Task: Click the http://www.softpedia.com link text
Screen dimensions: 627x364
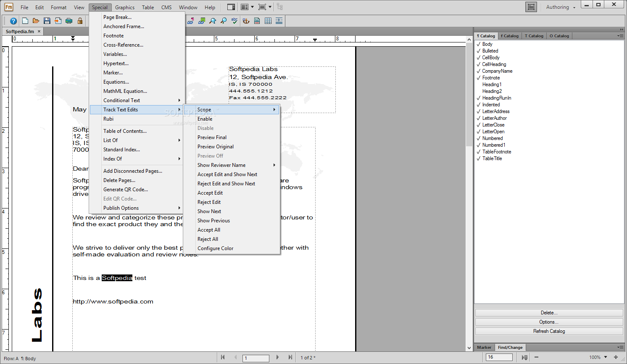Action: point(113,301)
